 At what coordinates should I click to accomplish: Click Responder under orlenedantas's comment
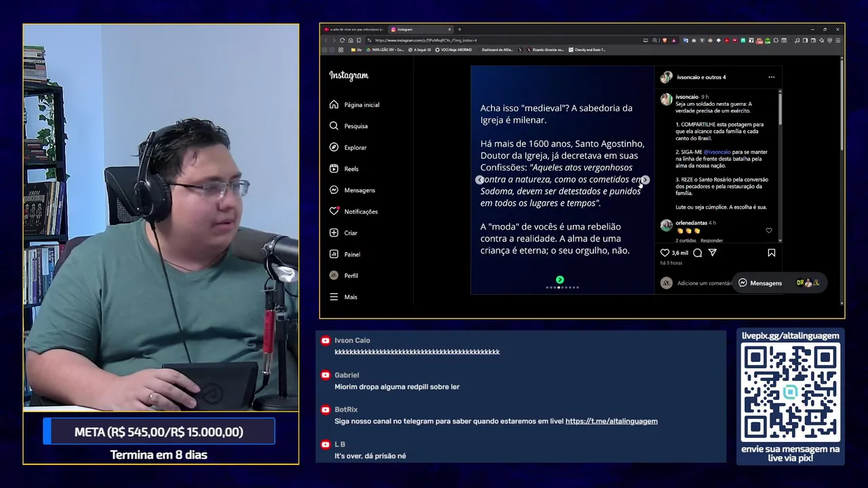tap(711, 241)
